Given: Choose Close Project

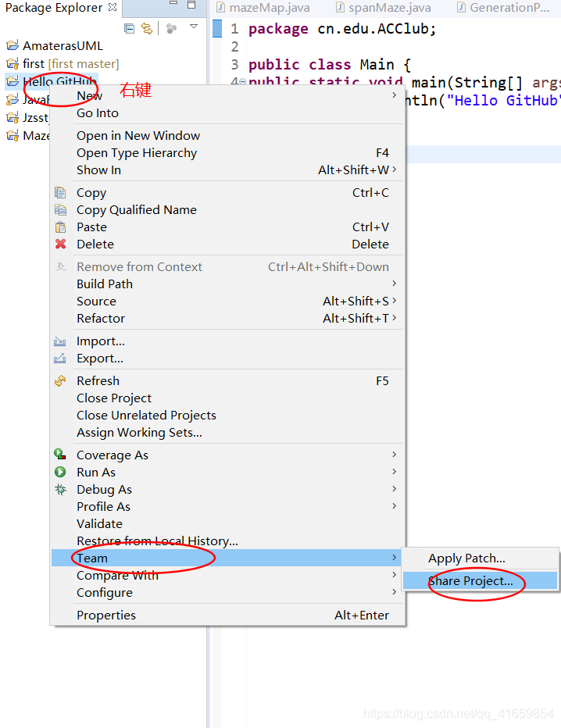Looking at the screenshot, I should pyautogui.click(x=228, y=398).
